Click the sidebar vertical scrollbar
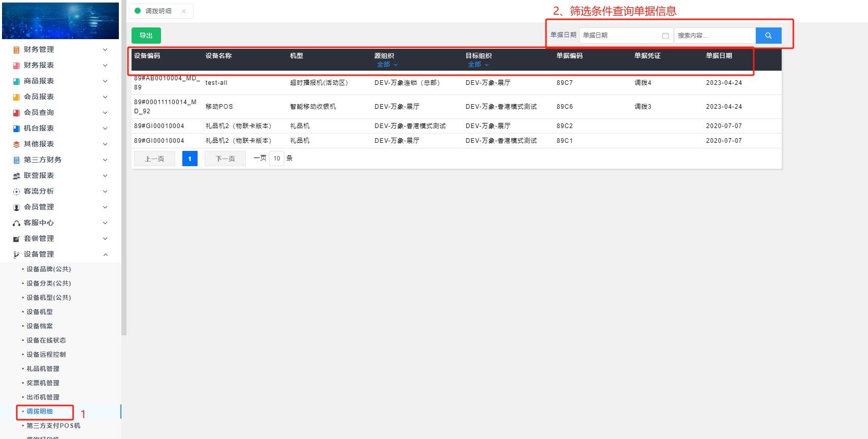This screenshot has height=439, width=868. pos(123,168)
